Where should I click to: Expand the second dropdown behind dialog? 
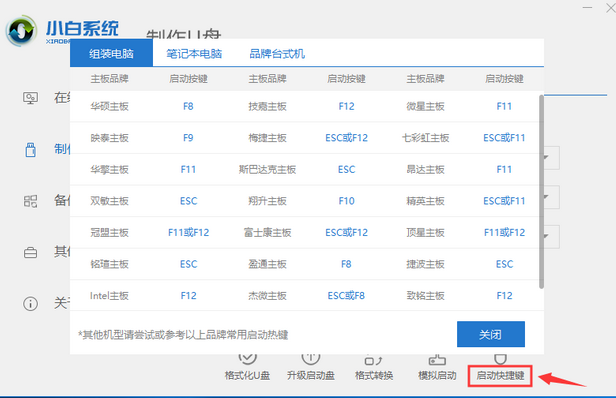(x=552, y=197)
